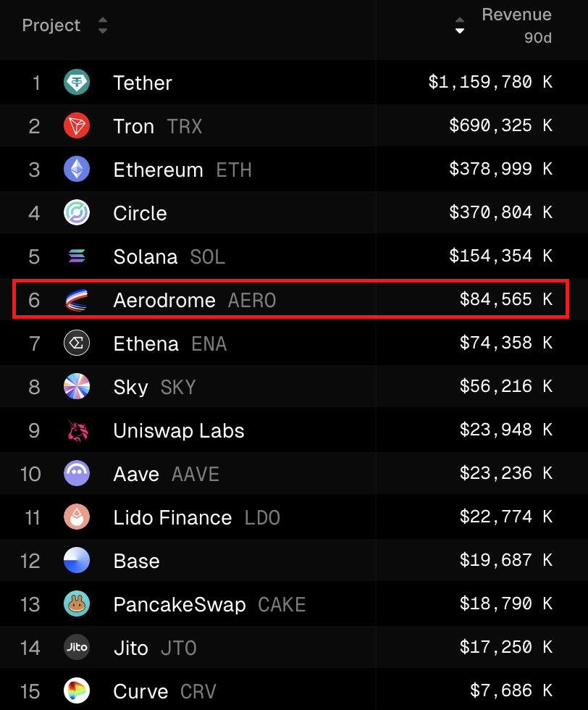Open the Sky SKY project row
This screenshot has height=710, width=588.
(x=294, y=387)
